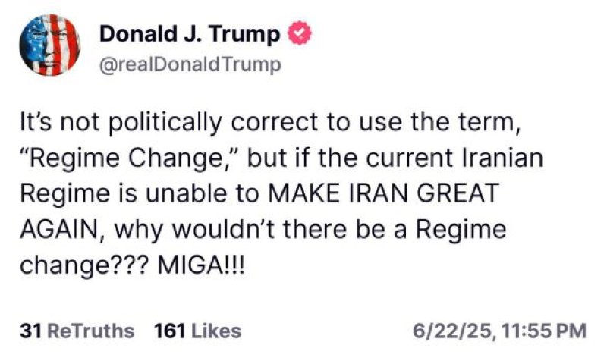Screen dimensions: 607x364
Task: Click the red verified checkmark badge
Action: (299, 33)
